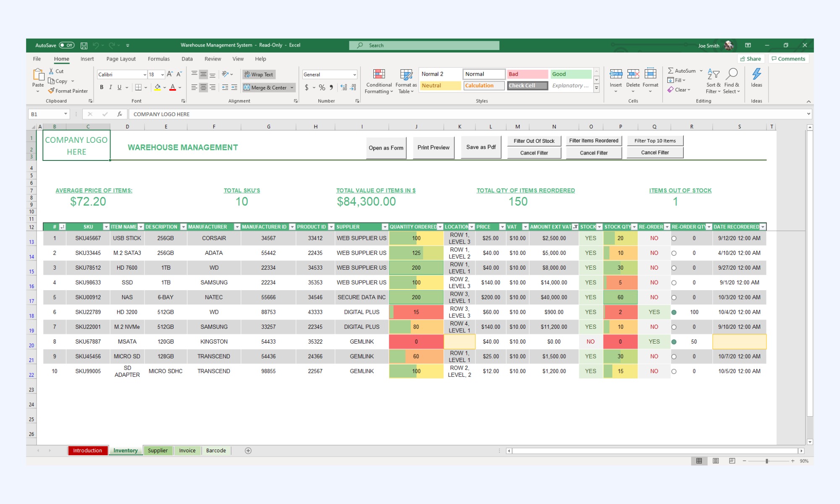Center align text horizontally
This screenshot has height=504, width=840.
[x=203, y=87]
